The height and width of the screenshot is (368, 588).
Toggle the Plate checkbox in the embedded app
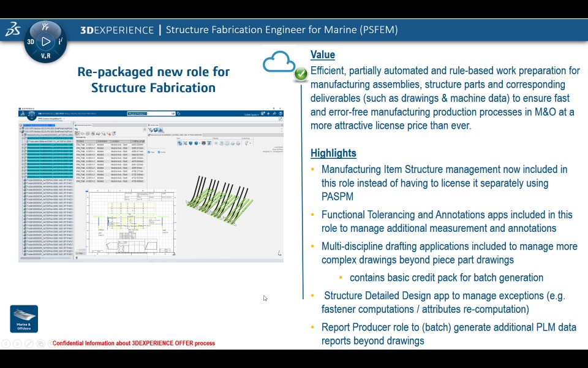pos(149,152)
